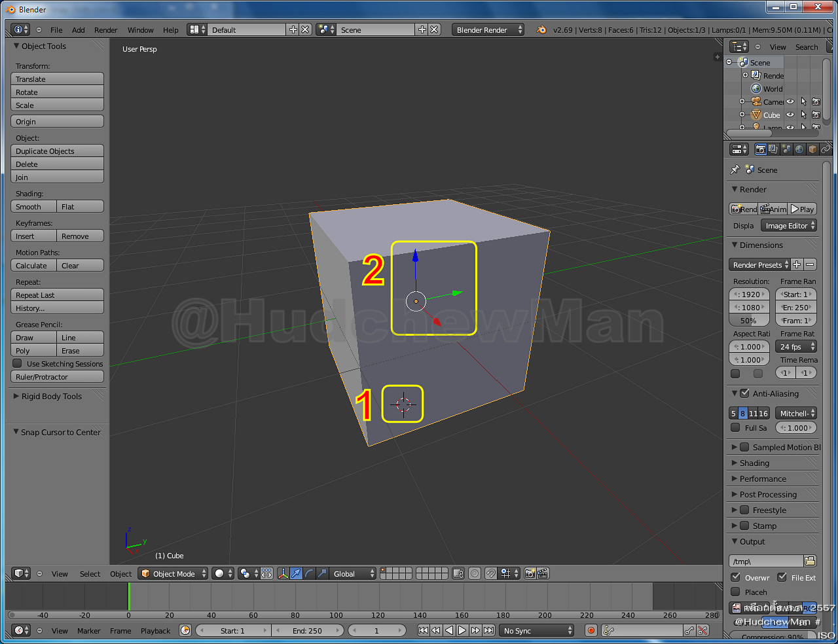Toggle the Cube's visibility eye in Outliner
838x644 pixels.
point(790,115)
